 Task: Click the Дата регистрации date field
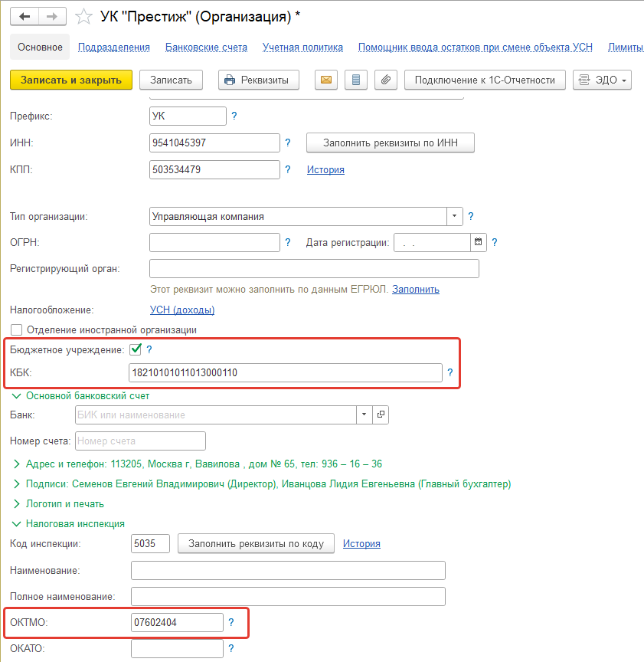click(x=432, y=242)
